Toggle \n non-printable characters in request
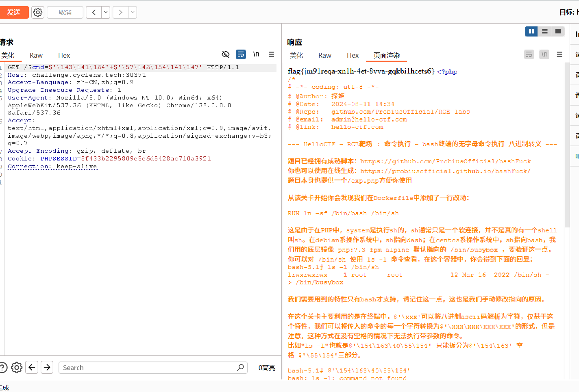The height and width of the screenshot is (392, 579). [256, 54]
